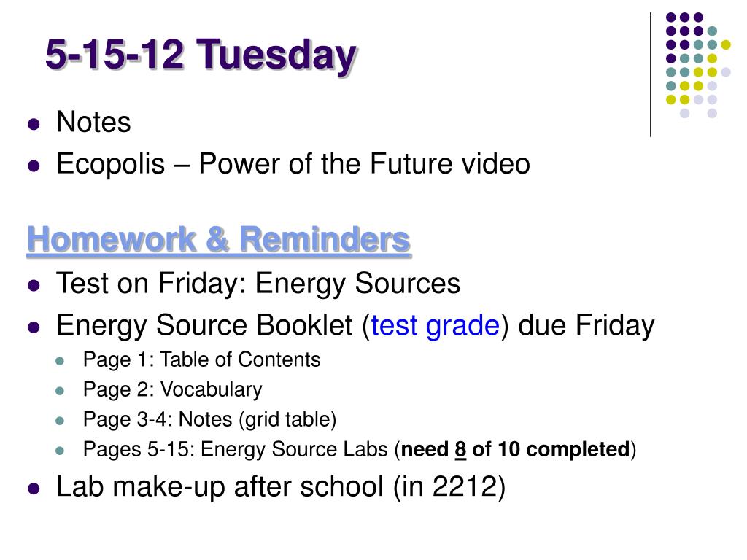The image size is (747, 560).
Task: Click the bullet before 'Energy Source Booklet'
Action: pos(34,327)
